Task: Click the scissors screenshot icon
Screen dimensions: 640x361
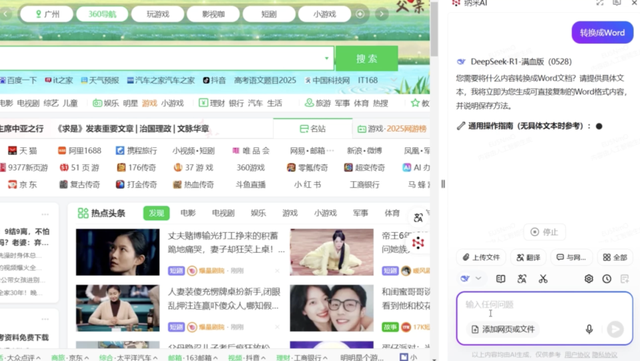Action: point(543,279)
